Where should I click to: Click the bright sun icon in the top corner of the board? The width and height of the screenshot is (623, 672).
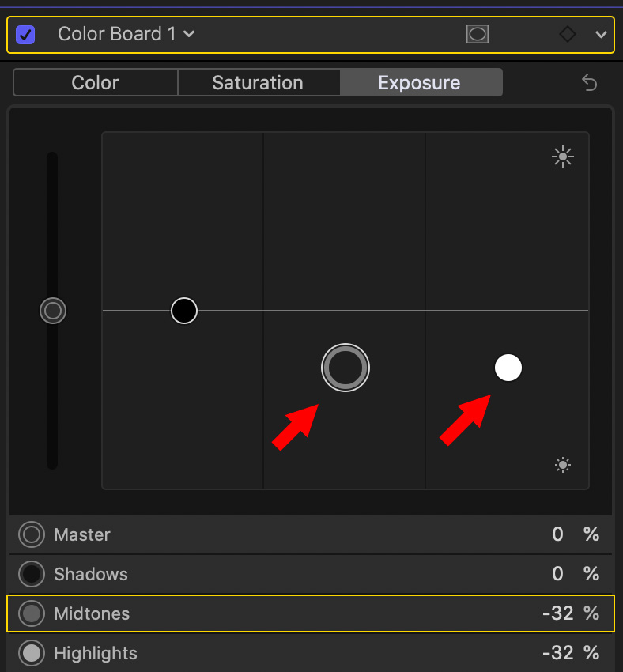click(x=562, y=157)
